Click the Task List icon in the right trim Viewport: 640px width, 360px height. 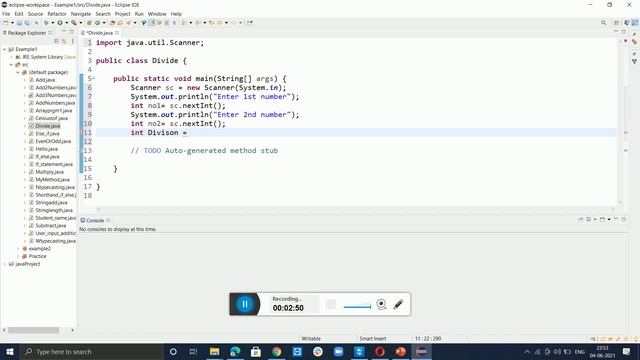click(x=634, y=42)
